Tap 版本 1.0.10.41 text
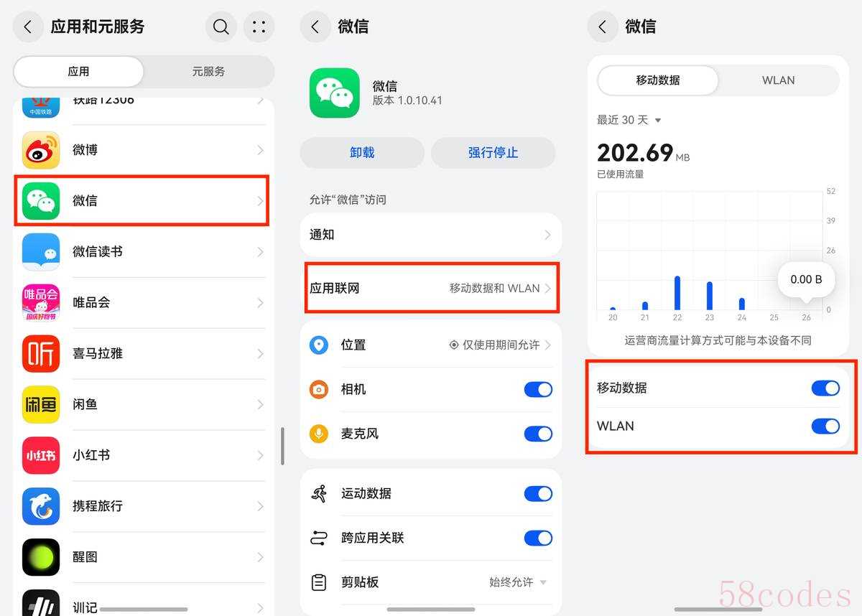The width and height of the screenshot is (862, 616). (407, 101)
